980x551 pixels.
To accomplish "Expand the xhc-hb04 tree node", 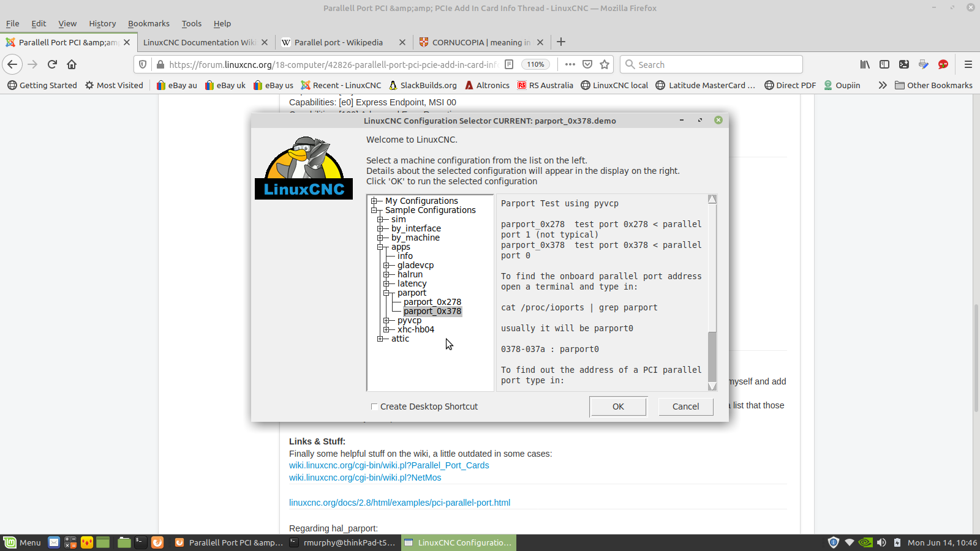I will pos(386,329).
